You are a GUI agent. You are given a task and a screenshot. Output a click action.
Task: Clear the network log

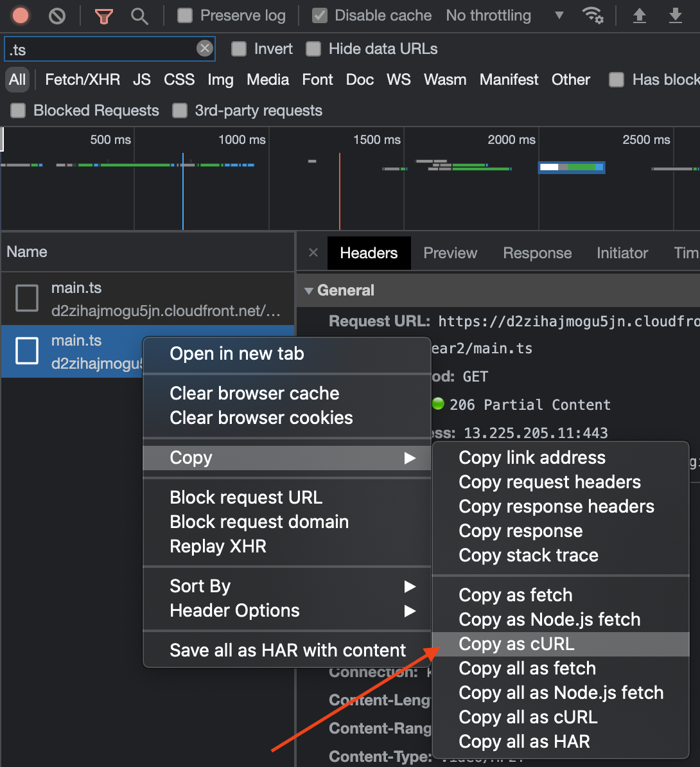click(57, 16)
